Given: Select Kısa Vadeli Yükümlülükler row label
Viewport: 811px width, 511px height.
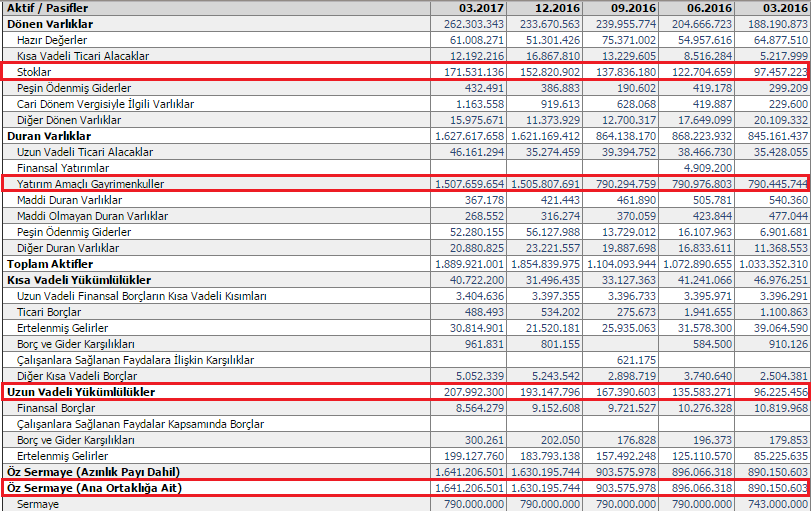Looking at the screenshot, I should click(79, 280).
